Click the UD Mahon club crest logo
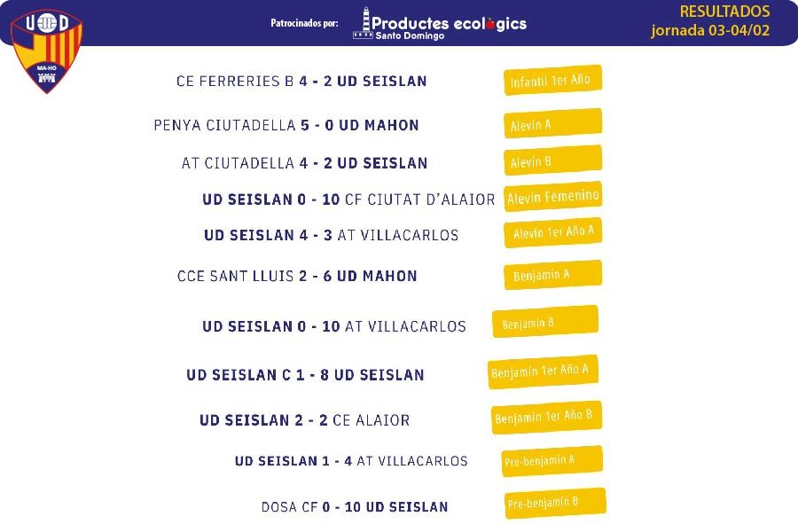The image size is (798, 532). coord(46,51)
